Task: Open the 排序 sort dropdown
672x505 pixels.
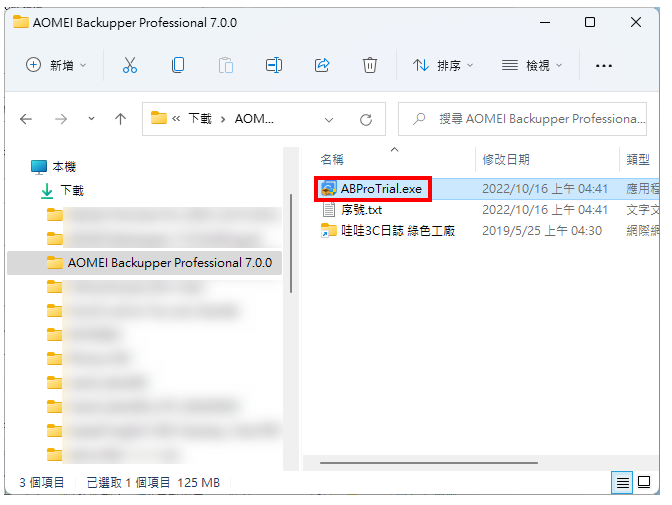Action: (443, 65)
